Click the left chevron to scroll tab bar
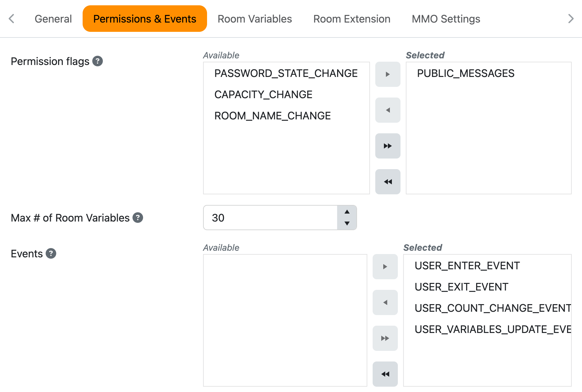This screenshot has height=392, width=582. click(11, 19)
